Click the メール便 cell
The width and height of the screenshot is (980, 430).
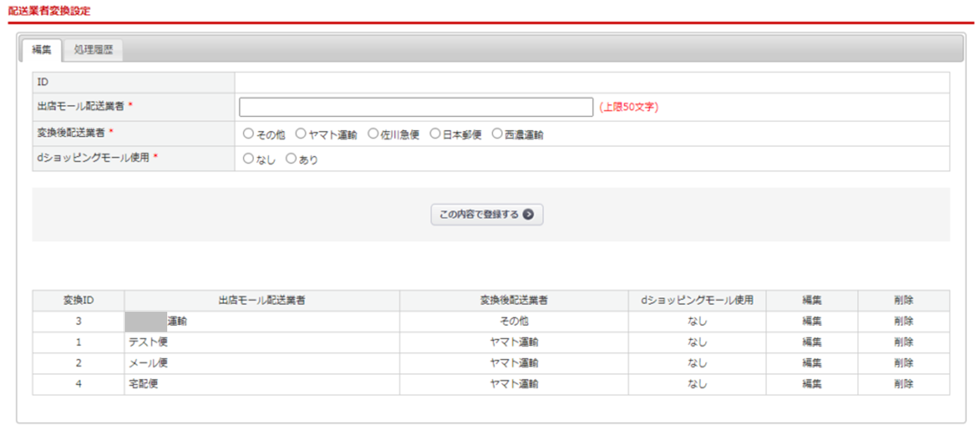tap(262, 363)
